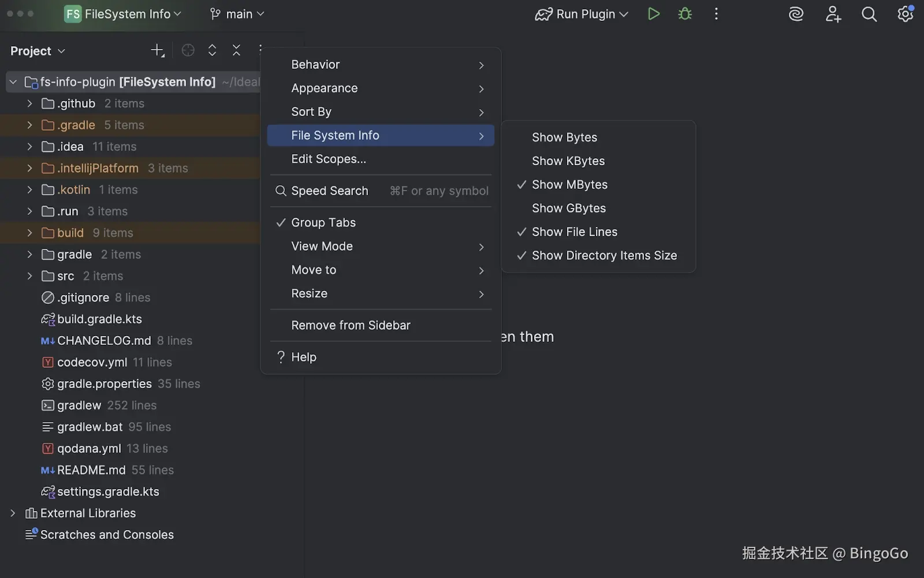
Task: Enable the Show Bytes option
Action: click(564, 137)
